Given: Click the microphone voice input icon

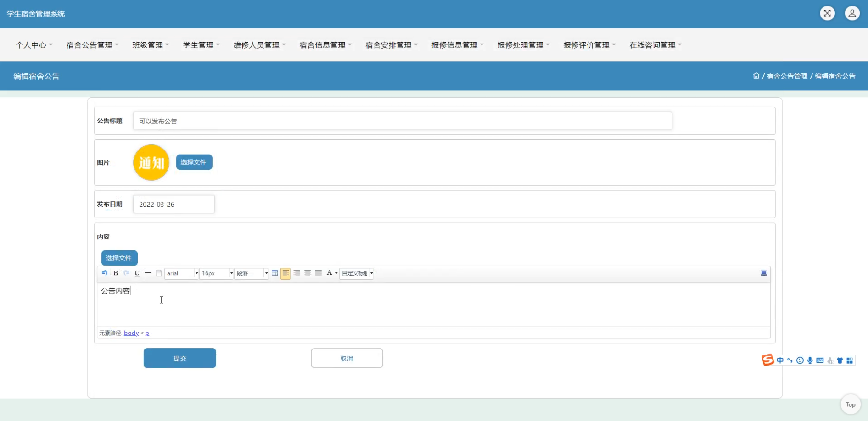Looking at the screenshot, I should [810, 360].
